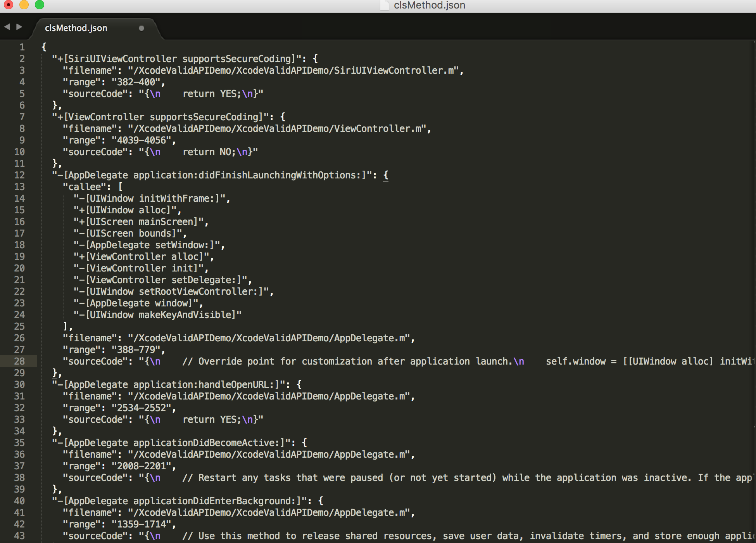Click the unsaved dot on clsMethod.json tab
This screenshot has height=543, width=756.
pyautogui.click(x=142, y=28)
